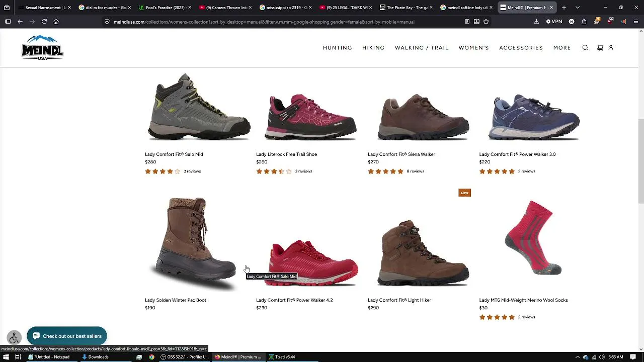Open Task View on the taskbar
Image resolution: width=644 pixels, height=362 pixels.
[x=18, y=357]
